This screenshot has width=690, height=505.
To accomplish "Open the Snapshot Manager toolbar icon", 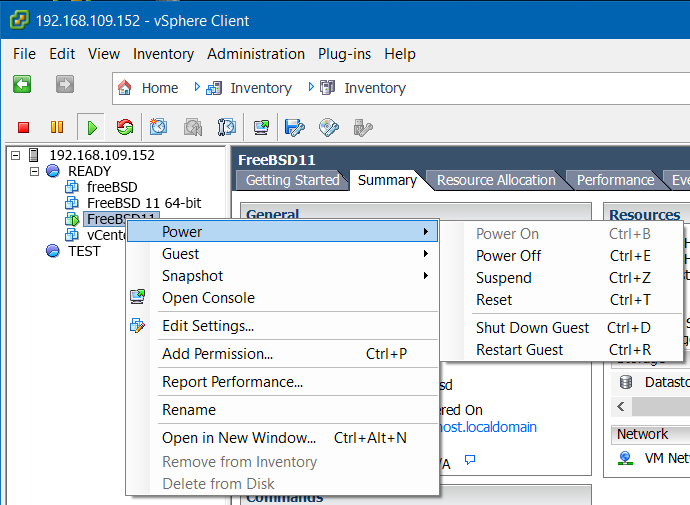I will [x=227, y=127].
